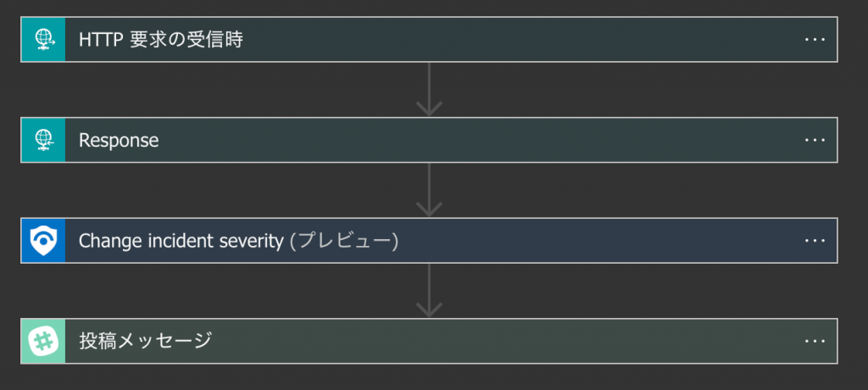Click the Sentinel shield icon

[x=44, y=241]
